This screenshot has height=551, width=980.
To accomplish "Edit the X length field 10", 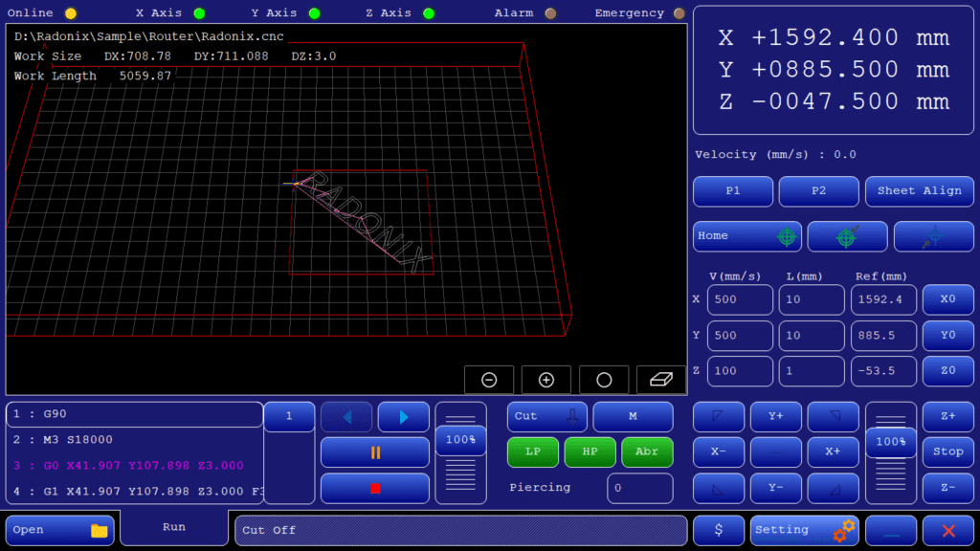I will 812,299.
